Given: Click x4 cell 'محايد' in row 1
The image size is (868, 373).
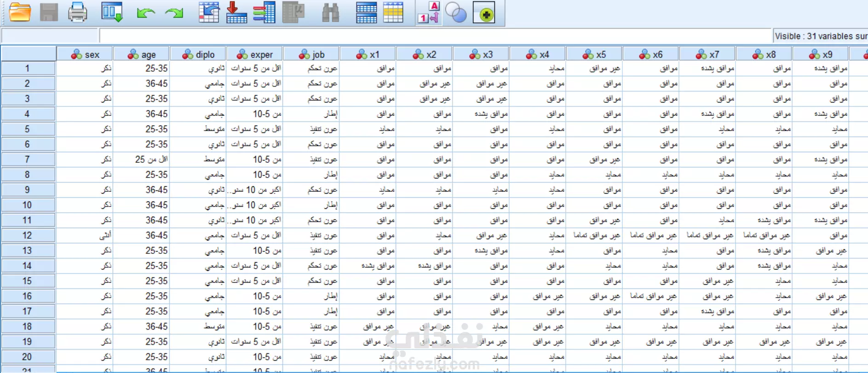Looking at the screenshot, I should pyautogui.click(x=538, y=68).
